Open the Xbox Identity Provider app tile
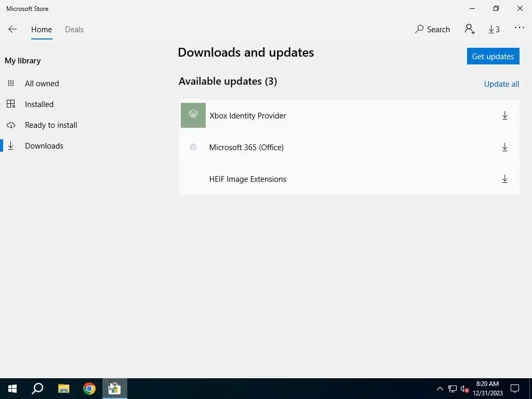The width and height of the screenshot is (532, 399). pos(193,115)
